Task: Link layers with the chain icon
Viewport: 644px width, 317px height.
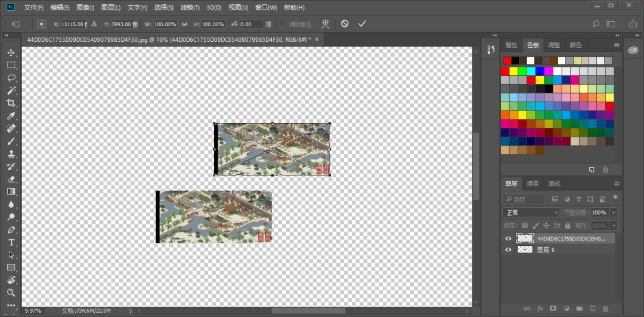Action: click(527, 309)
